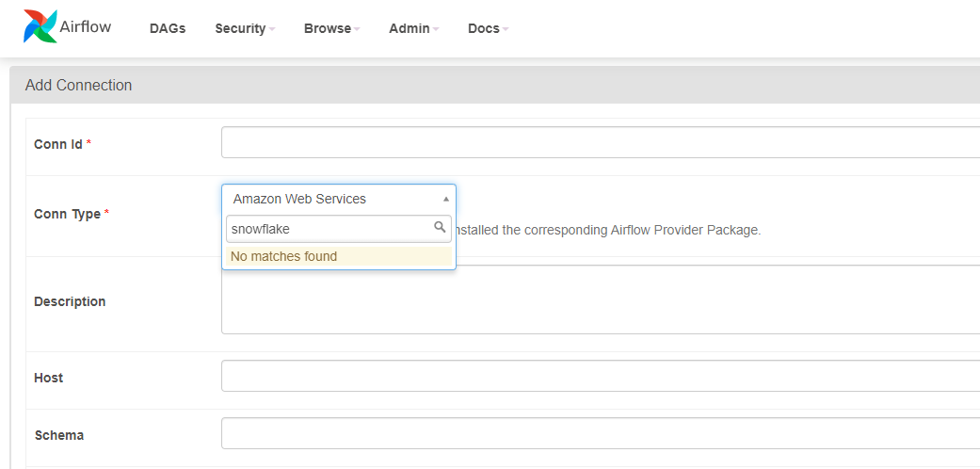The height and width of the screenshot is (469, 980).
Task: Click the Schema field label
Action: [58, 435]
